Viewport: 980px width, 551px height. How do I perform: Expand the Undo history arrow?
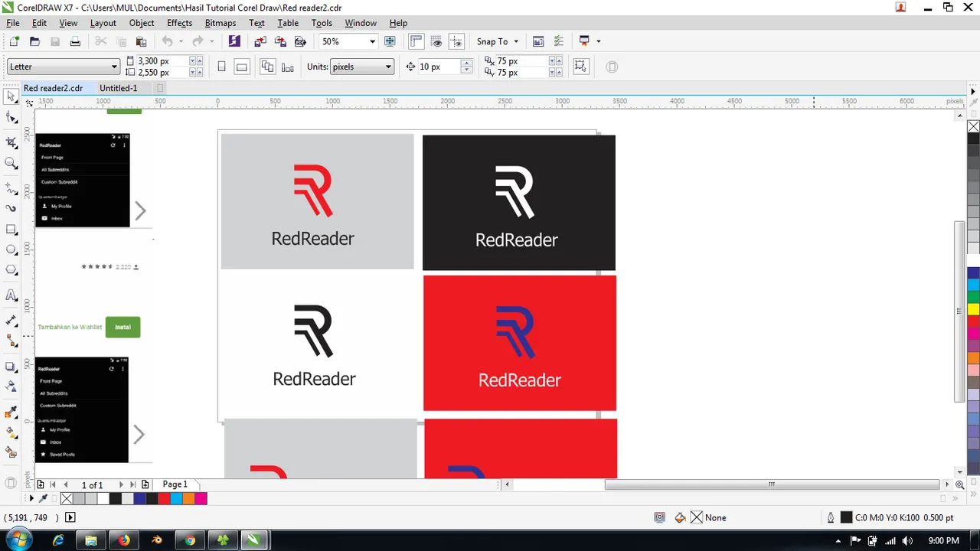181,41
